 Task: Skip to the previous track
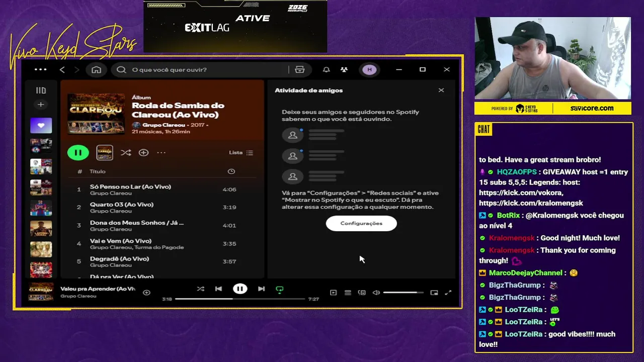point(218,289)
